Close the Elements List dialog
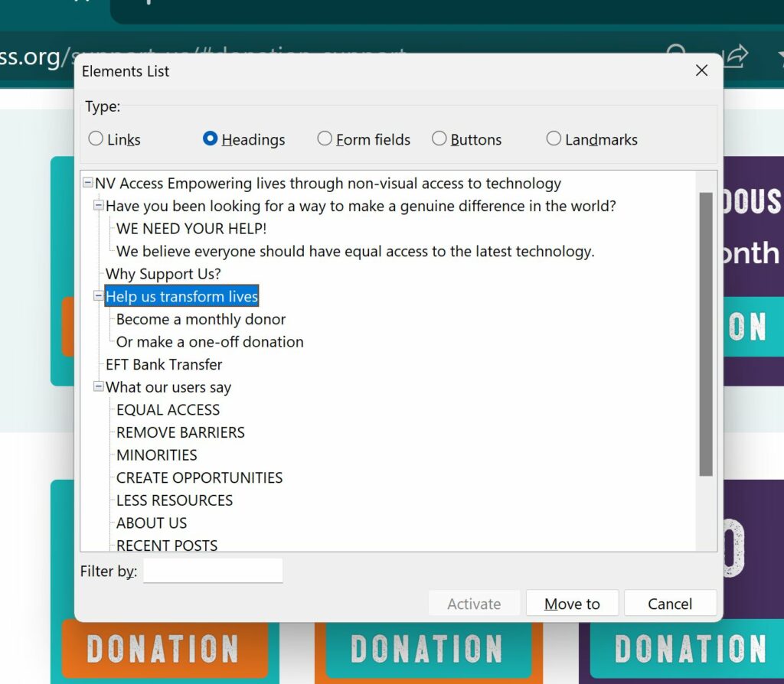 (701, 71)
